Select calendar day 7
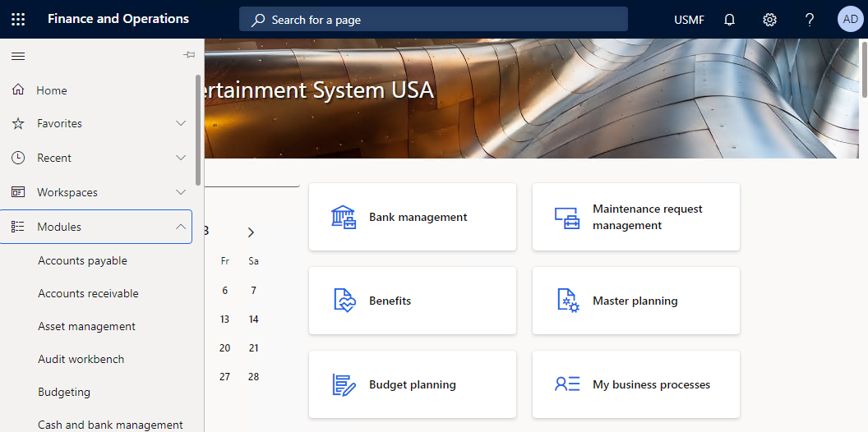The image size is (868, 432). [253, 291]
